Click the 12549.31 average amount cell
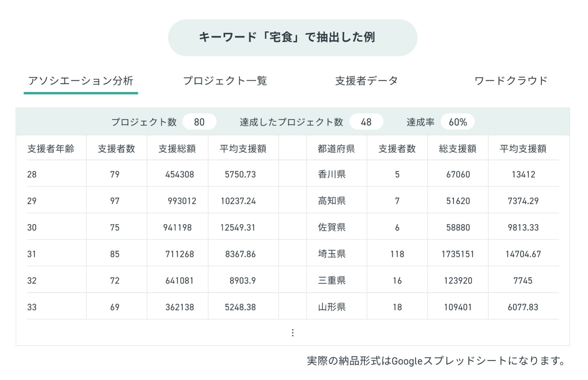588x380 pixels. (x=238, y=228)
